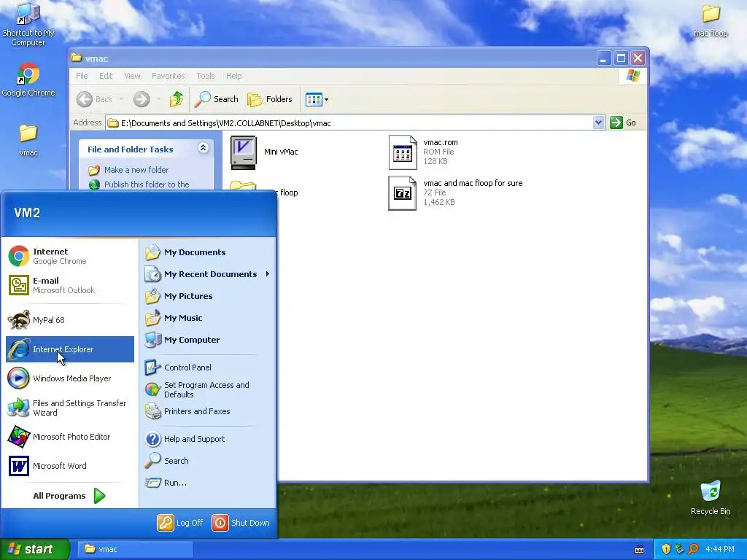Open Control Panel
The image size is (747, 560).
206,367
